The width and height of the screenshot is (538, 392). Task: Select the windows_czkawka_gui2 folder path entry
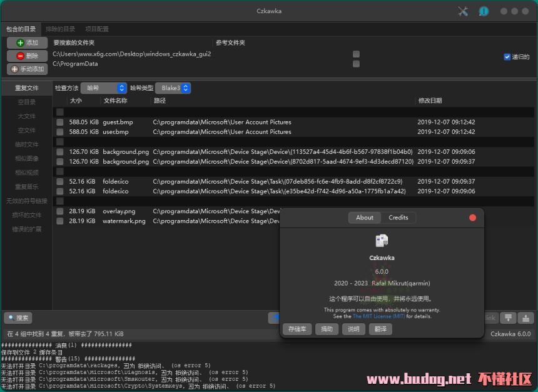coord(132,54)
